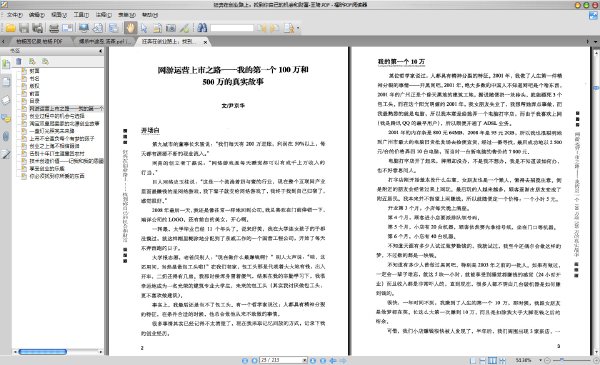This screenshot has width=600, height=365.
Task: Click the binoculars Find icon
Action: click(x=202, y=28)
